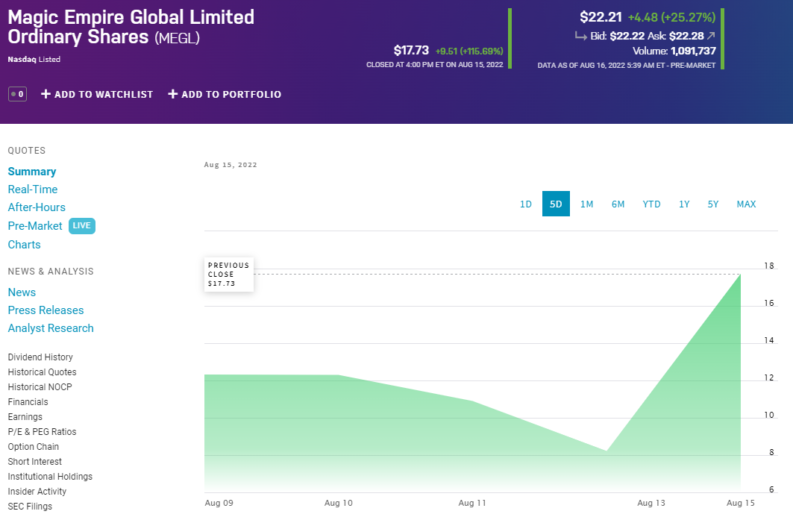Select the 1D chart range
This screenshot has height=517, width=793.
point(526,204)
